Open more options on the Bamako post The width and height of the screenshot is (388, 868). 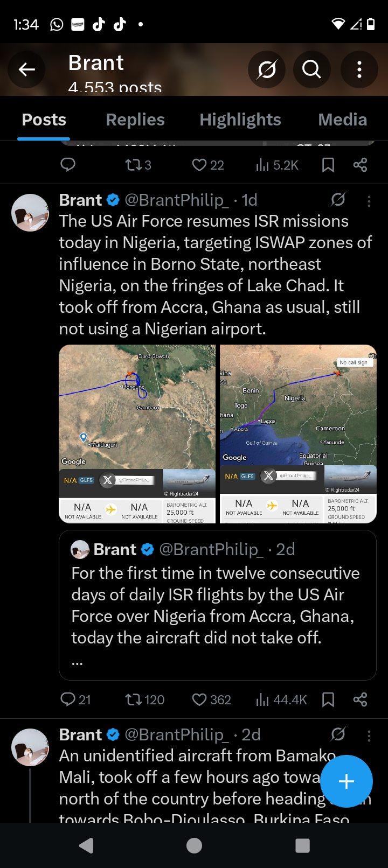pyautogui.click(x=369, y=736)
